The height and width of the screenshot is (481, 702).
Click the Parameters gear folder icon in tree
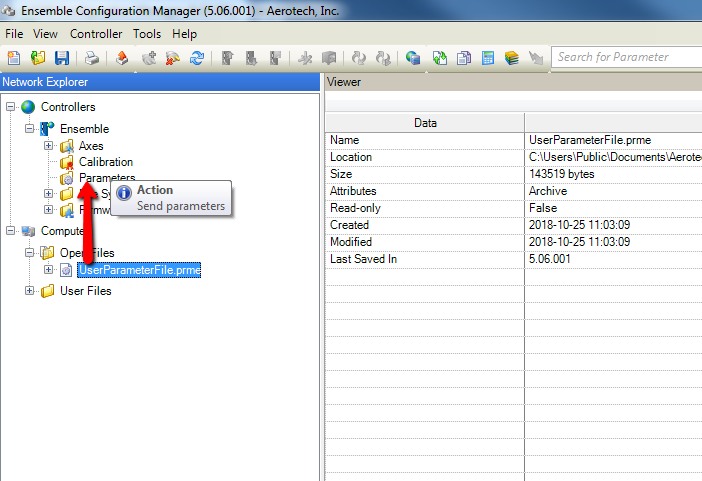click(67, 178)
